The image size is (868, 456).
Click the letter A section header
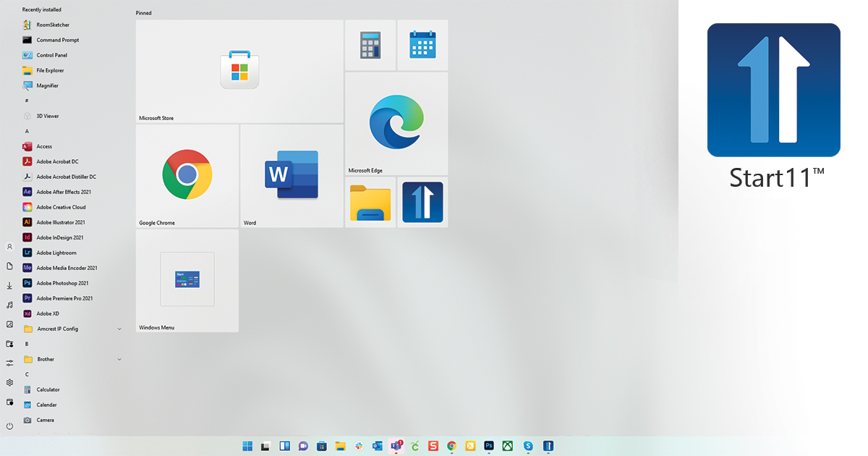tap(27, 131)
